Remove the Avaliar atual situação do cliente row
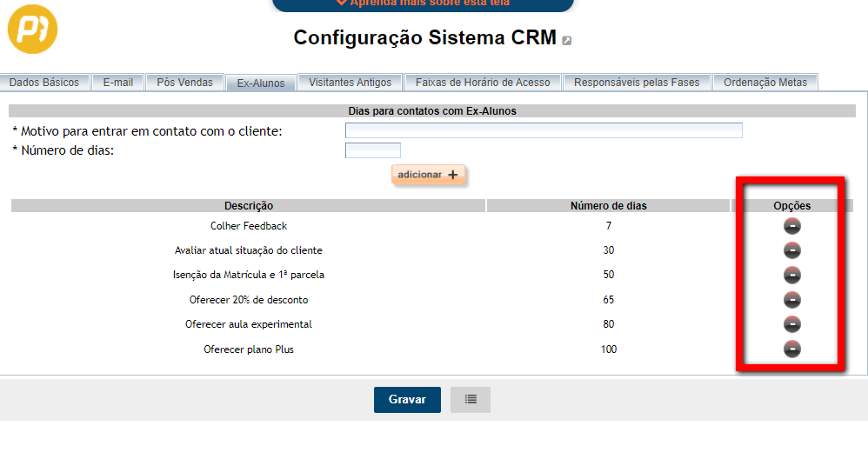 click(791, 250)
